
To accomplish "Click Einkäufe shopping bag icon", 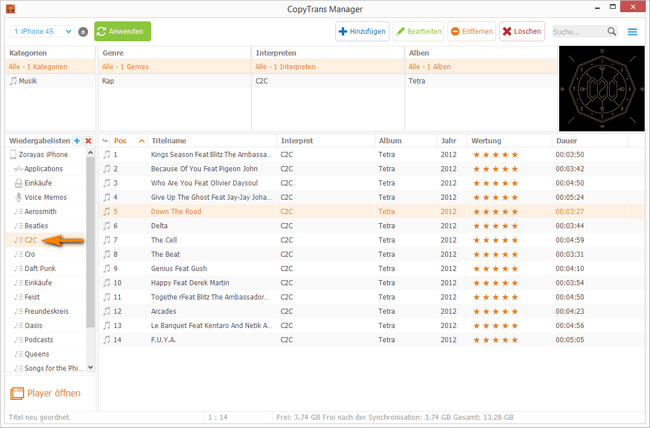I will coord(18,183).
